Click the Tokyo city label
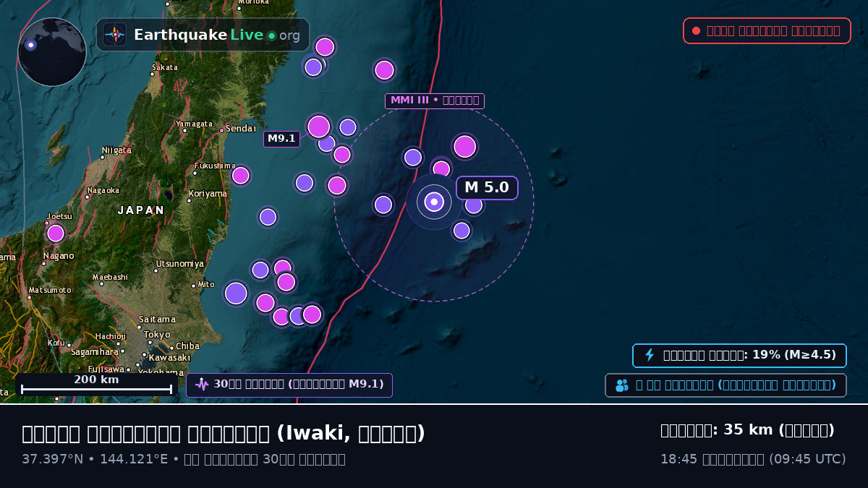868x488 pixels. point(157,335)
